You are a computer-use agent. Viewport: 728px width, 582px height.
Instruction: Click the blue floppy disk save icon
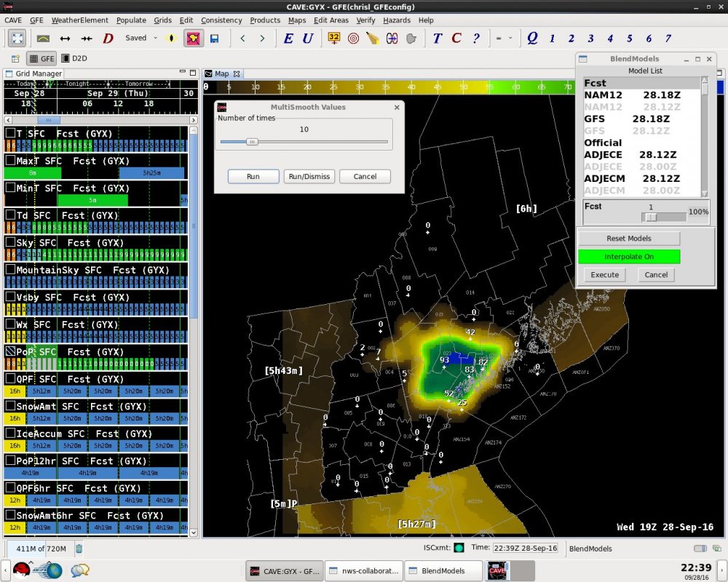(215, 39)
